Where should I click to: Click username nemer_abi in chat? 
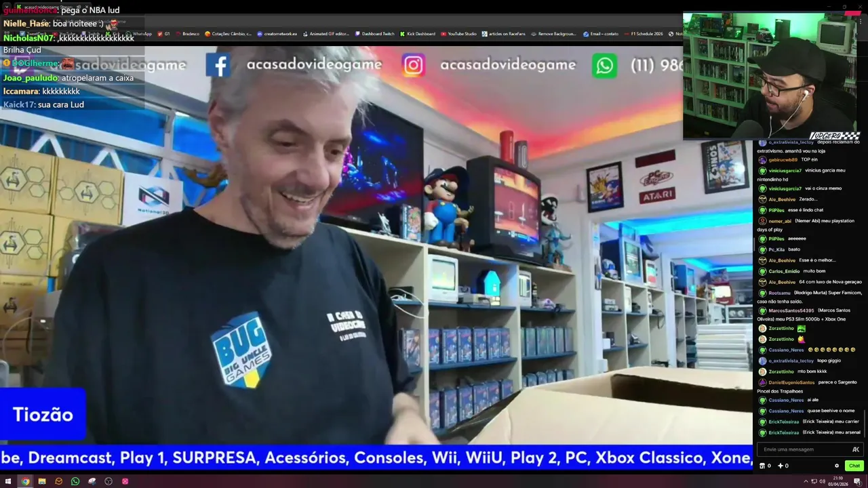pyautogui.click(x=780, y=221)
